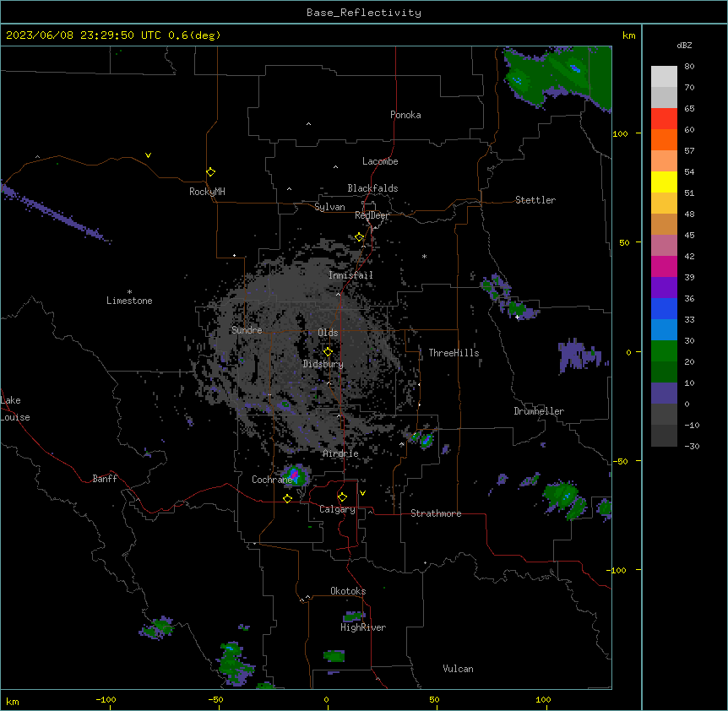This screenshot has height=711, width=728.
Task: Click the Limestone label text
Action: (129, 301)
